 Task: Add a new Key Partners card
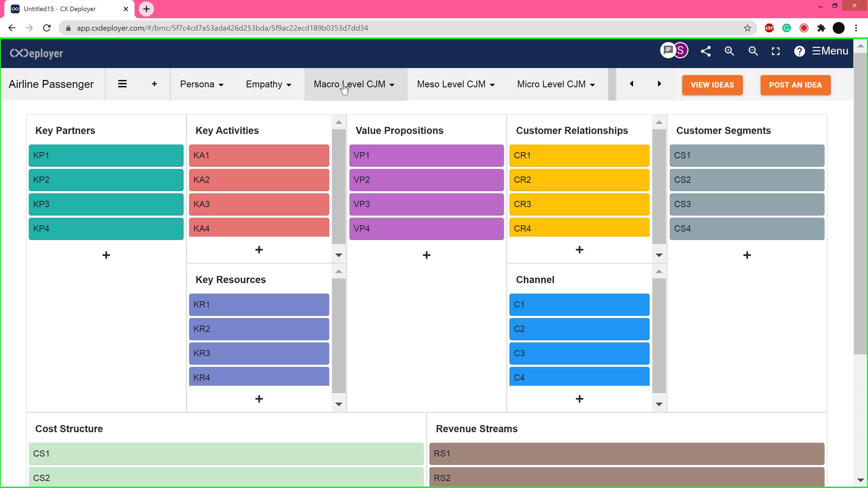(x=106, y=255)
